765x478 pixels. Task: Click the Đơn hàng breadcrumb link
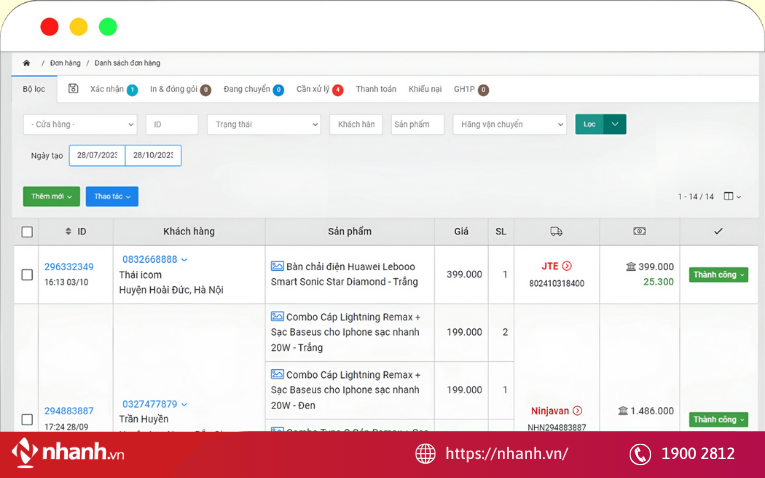click(x=65, y=63)
